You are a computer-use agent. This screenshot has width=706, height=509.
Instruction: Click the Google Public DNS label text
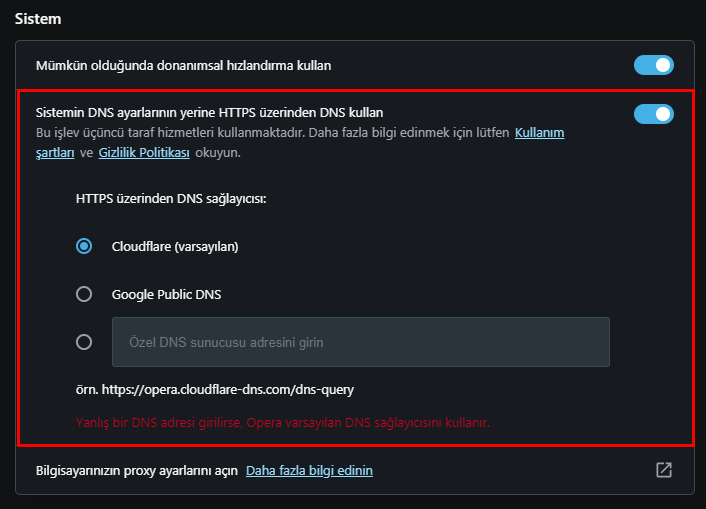(166, 294)
